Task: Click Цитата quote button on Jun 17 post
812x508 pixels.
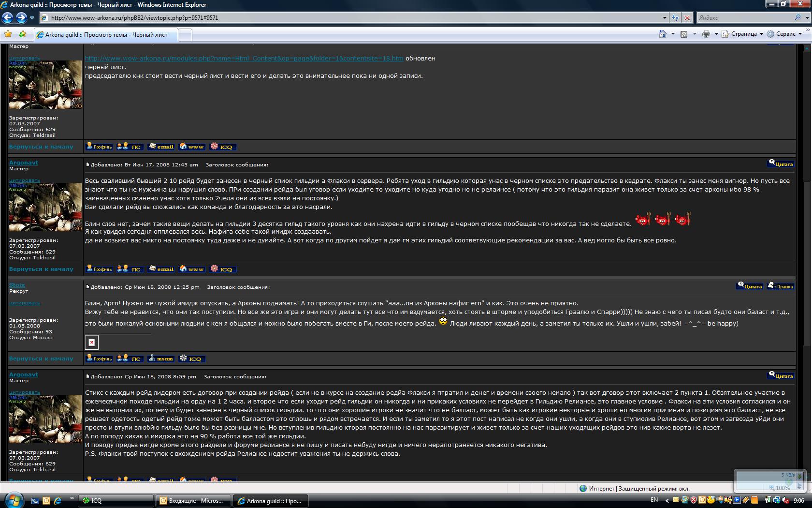Action: (x=781, y=164)
